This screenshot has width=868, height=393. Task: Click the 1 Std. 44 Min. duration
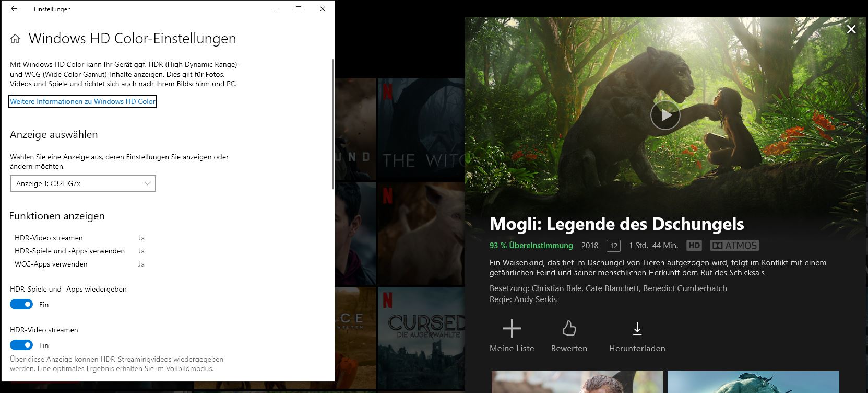[653, 246]
